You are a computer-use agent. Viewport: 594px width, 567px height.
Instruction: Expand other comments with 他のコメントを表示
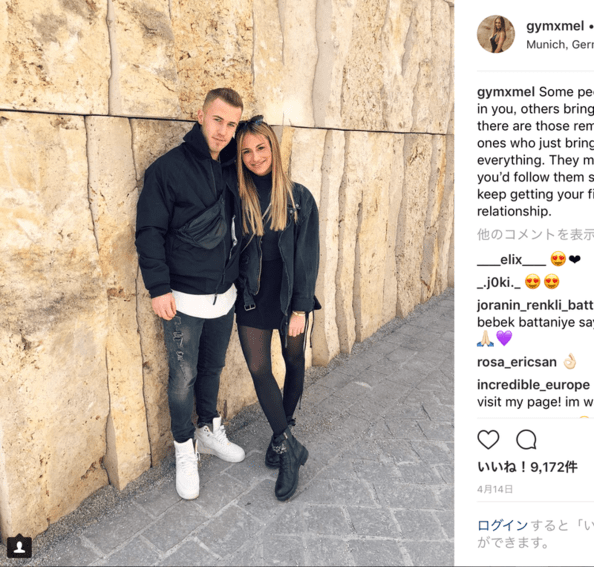point(535,234)
